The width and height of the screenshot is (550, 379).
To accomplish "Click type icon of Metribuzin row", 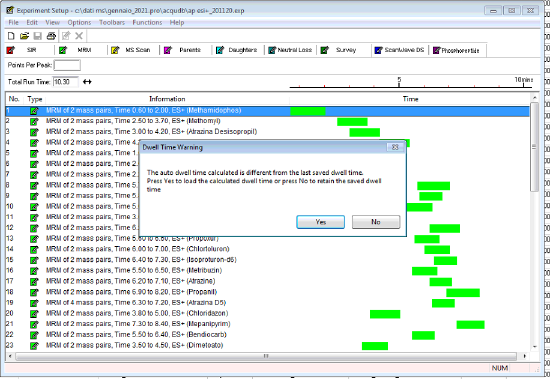I will [x=34, y=271].
